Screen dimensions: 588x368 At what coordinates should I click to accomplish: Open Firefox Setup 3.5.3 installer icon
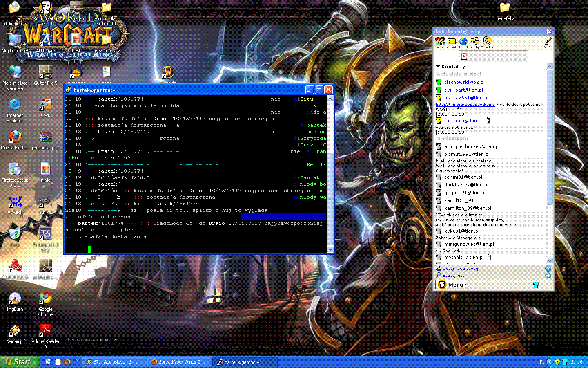[x=15, y=175]
